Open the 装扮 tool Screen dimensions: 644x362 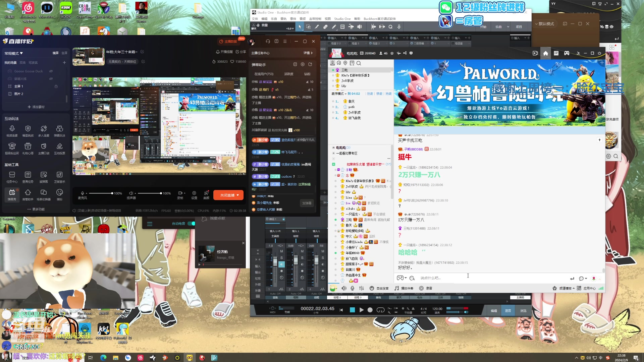59,195
